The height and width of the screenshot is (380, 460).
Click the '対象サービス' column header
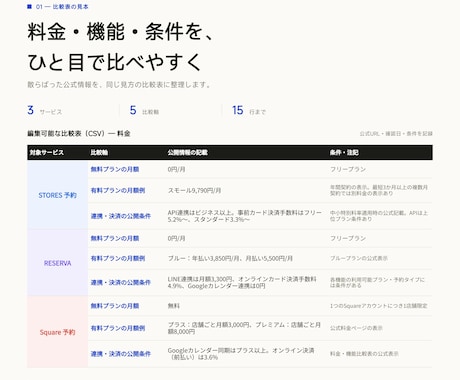[46, 152]
